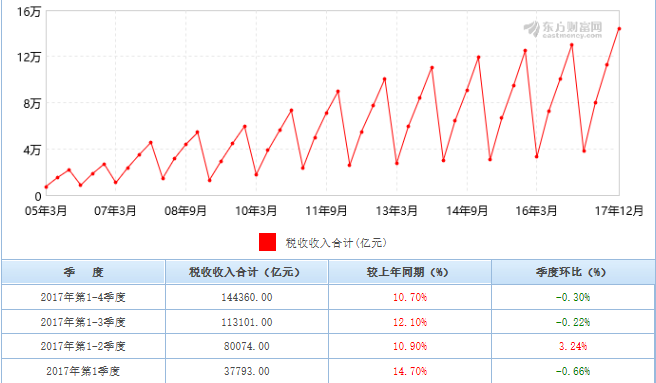
Task: Select the 2017年第1-4季度 row label
Action: (83, 297)
